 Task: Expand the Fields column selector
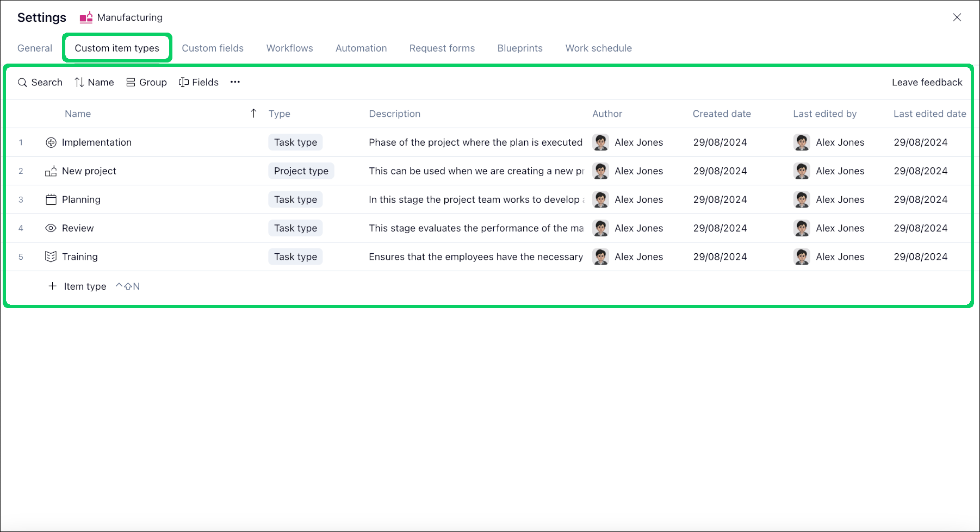pos(199,82)
